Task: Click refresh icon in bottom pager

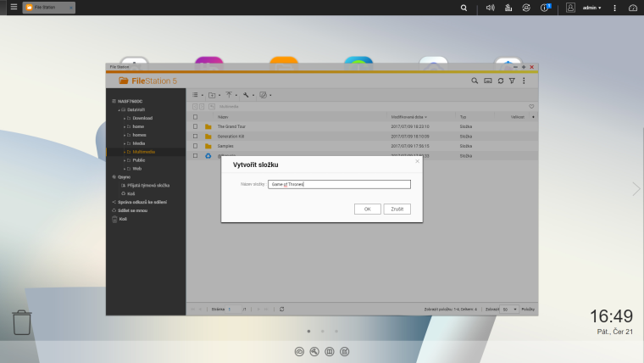Action: click(x=281, y=310)
